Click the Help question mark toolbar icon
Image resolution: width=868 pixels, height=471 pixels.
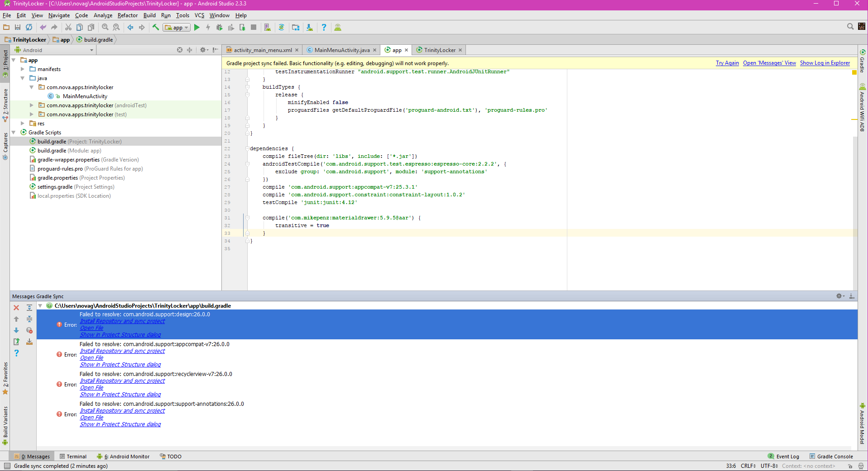click(x=324, y=28)
